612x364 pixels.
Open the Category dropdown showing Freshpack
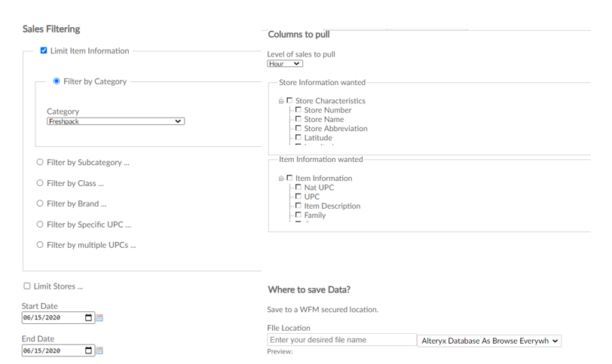[x=115, y=121]
